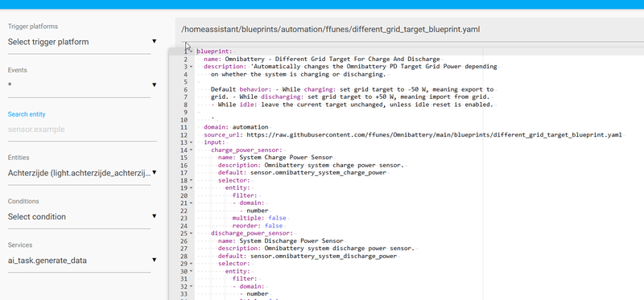Open the Entities dropdown showing Achterzijde

click(x=82, y=173)
